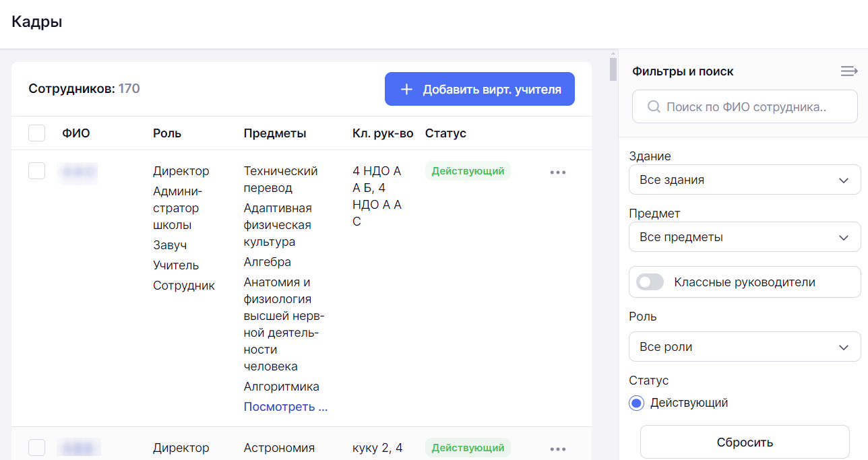868x460 pixels.
Task: Click Добавить вирт. учителя button
Action: (480, 89)
